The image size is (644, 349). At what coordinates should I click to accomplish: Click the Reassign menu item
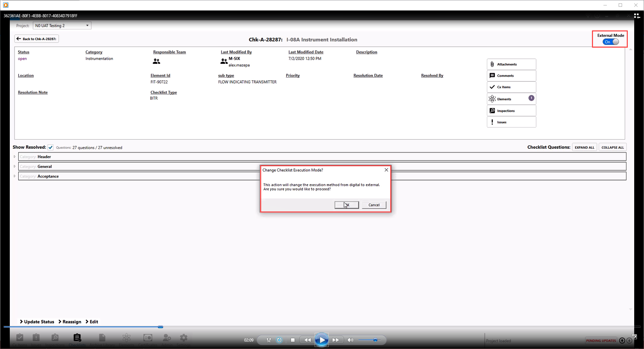70,322
